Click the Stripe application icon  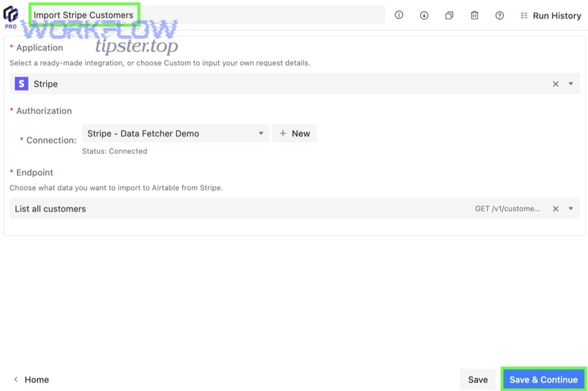pos(21,84)
